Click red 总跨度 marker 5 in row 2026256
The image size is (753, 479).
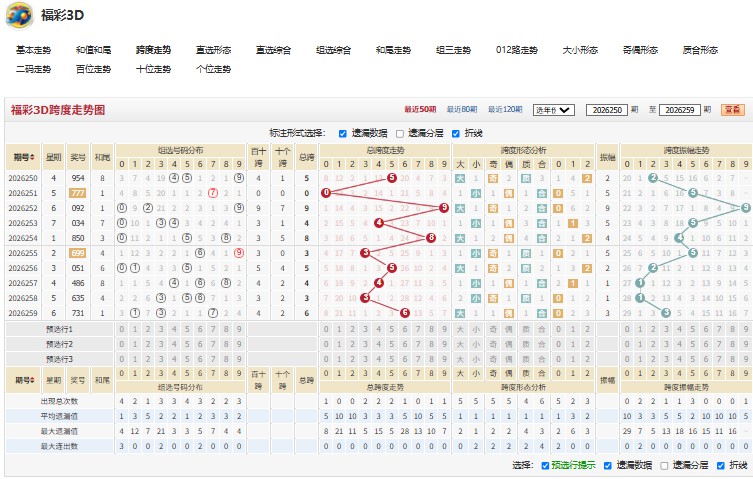(392, 268)
